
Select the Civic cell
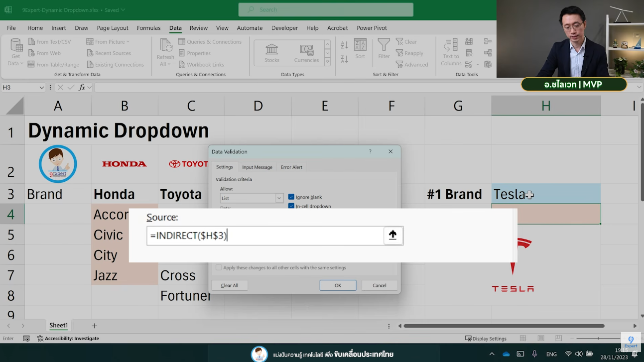pos(125,235)
